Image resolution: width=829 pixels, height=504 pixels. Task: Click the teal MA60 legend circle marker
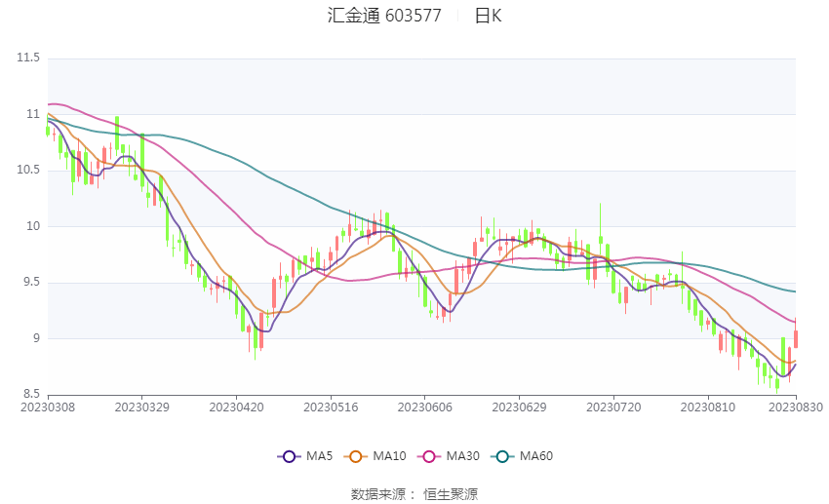click(501, 456)
